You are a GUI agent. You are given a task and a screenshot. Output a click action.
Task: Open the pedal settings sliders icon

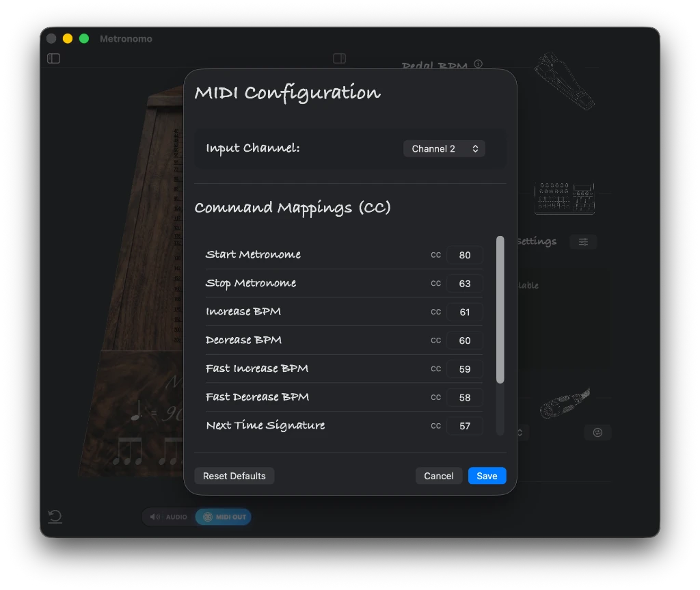583,241
